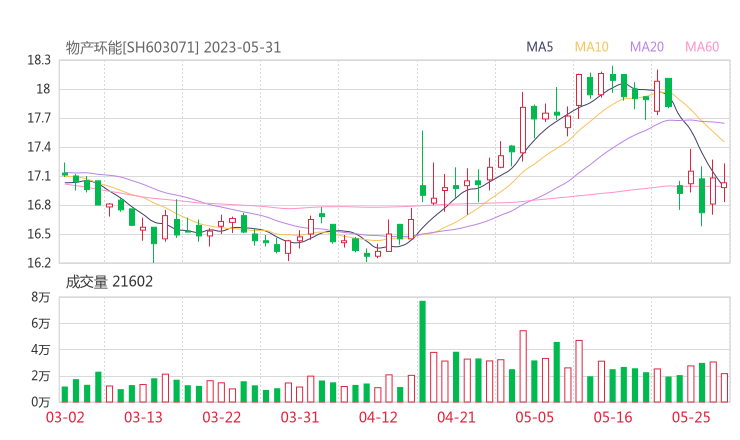The image size is (740, 440).
Task: Select the MA10 legend label
Action: click(591, 47)
